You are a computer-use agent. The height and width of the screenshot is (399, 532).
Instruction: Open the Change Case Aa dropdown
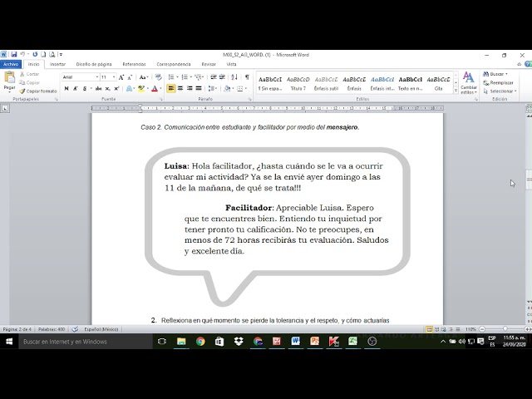coord(144,77)
